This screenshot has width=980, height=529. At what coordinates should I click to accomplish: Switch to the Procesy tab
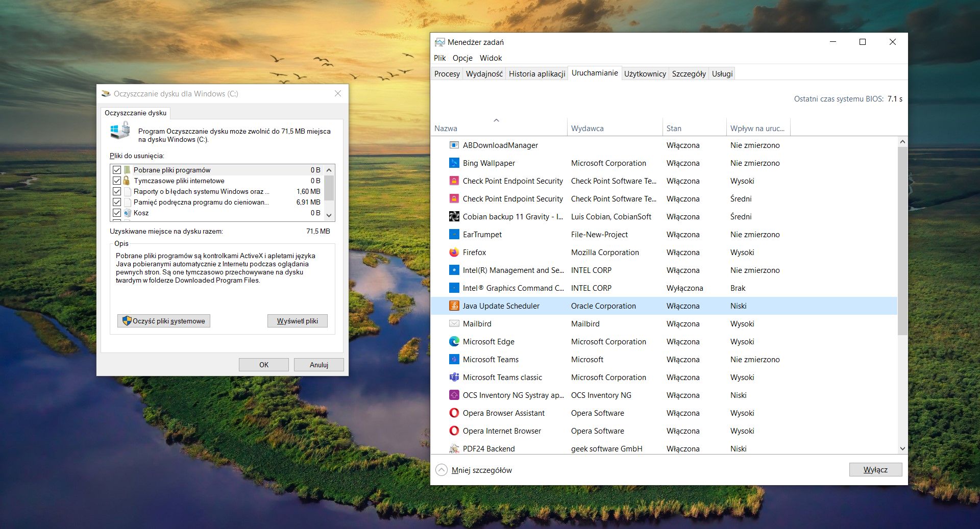447,73
